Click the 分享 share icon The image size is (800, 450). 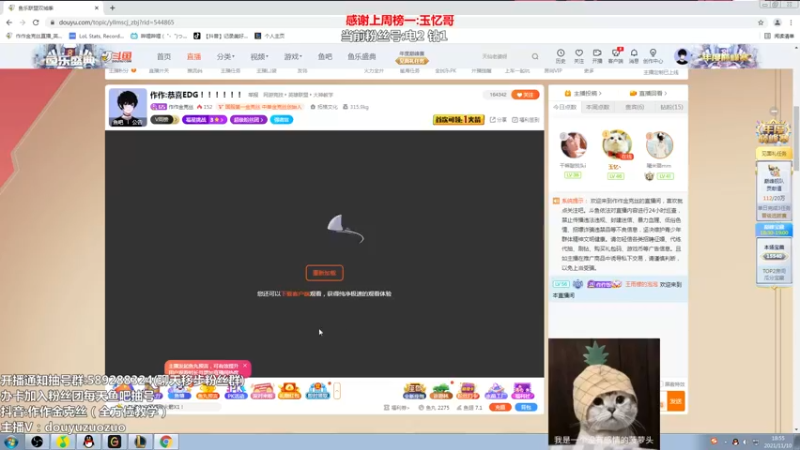coord(498,120)
